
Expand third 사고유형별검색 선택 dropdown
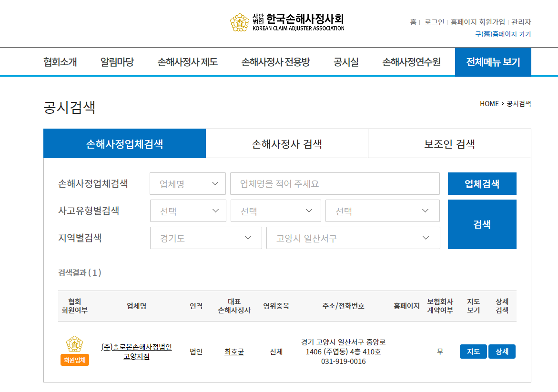[x=383, y=211]
